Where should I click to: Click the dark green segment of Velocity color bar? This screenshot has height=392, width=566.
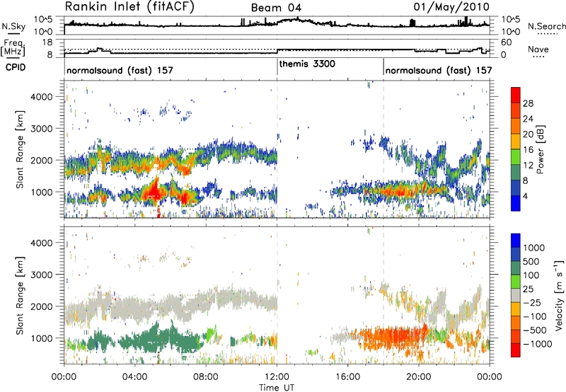516,268
